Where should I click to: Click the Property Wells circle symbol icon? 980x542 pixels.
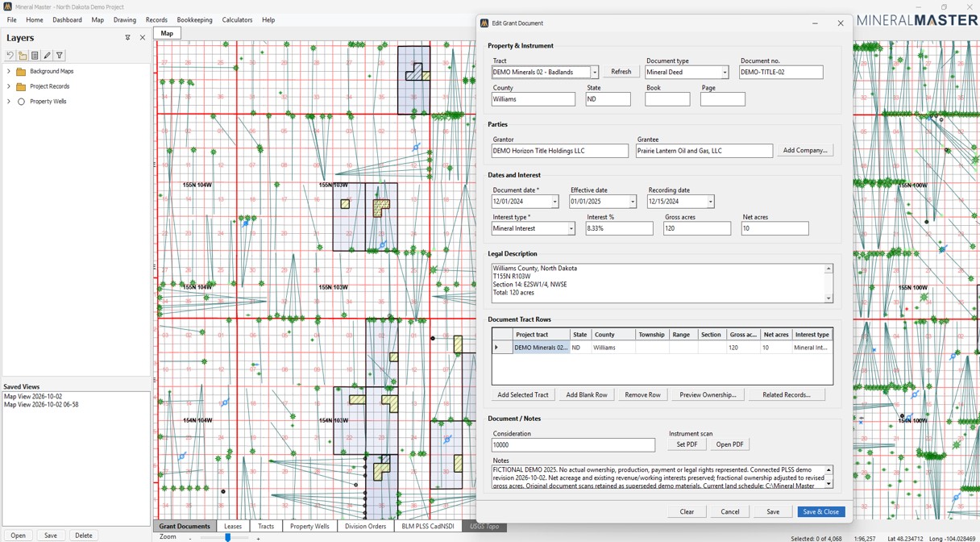[x=21, y=102]
